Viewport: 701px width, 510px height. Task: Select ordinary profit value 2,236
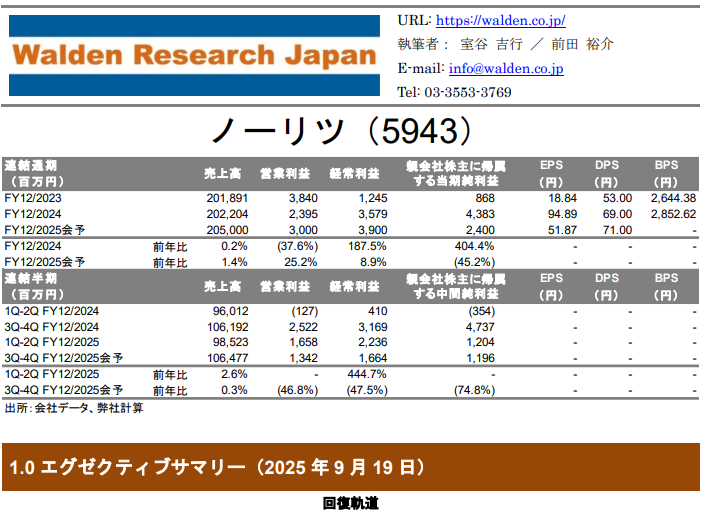click(x=373, y=342)
